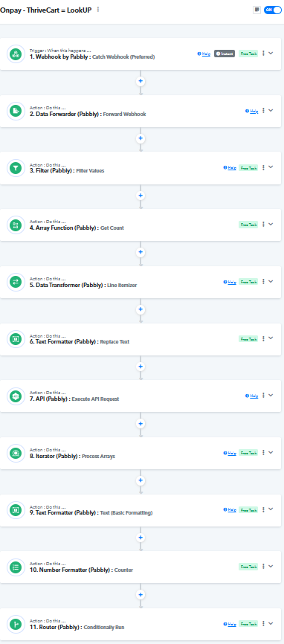
Task: Open three-dot menu next to workflow title
Action: click(97, 10)
